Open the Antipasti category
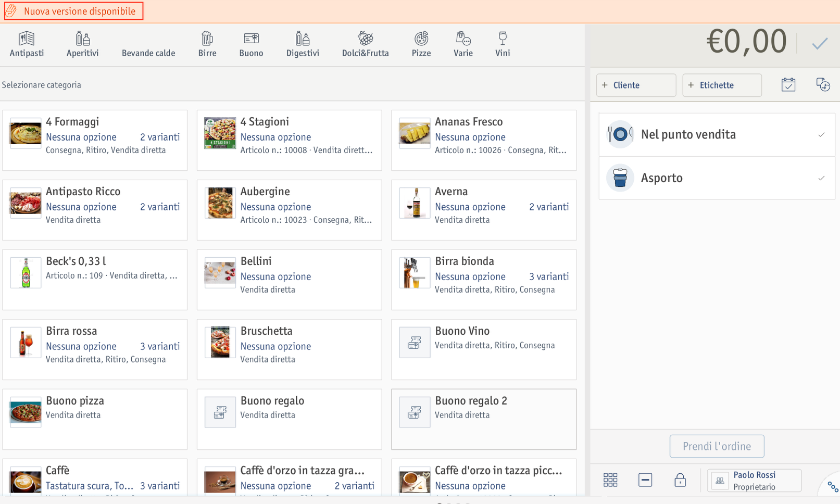Screen dimensions: 840x504 tap(27, 44)
